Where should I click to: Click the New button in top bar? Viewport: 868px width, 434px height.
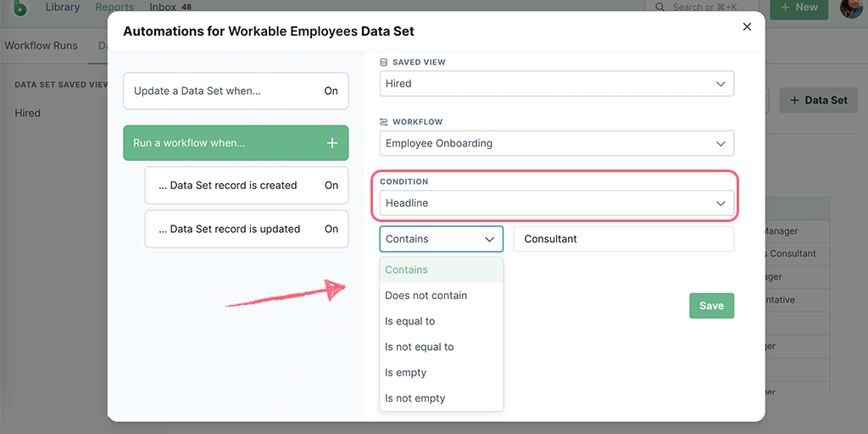click(798, 8)
